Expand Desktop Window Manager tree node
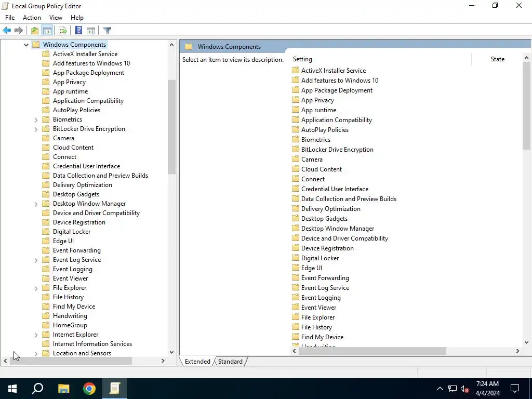532x399 pixels. (x=36, y=204)
